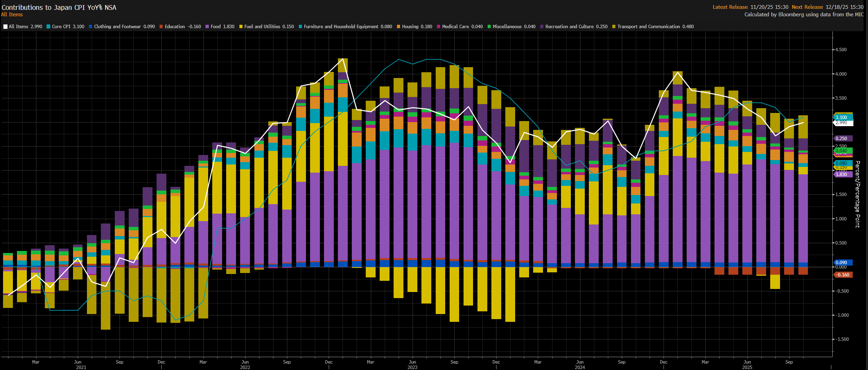
Task: Click the 3.100 Core CPI axis tag
Action: [x=843, y=117]
